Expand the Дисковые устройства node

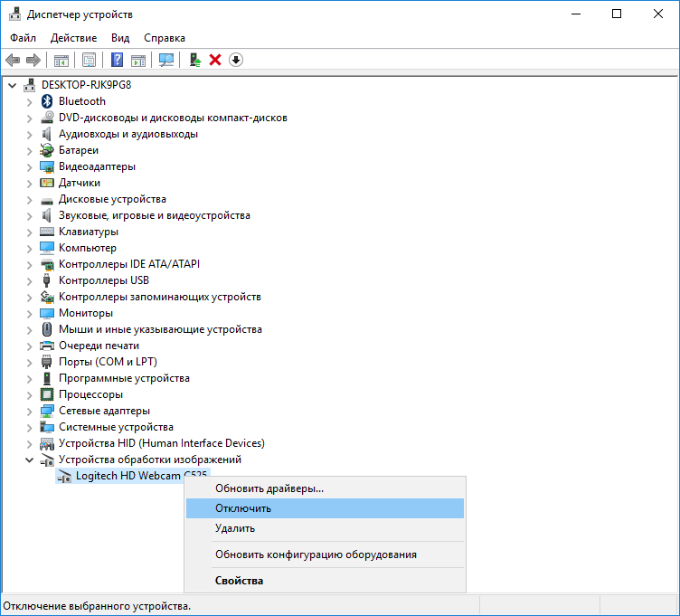point(29,200)
